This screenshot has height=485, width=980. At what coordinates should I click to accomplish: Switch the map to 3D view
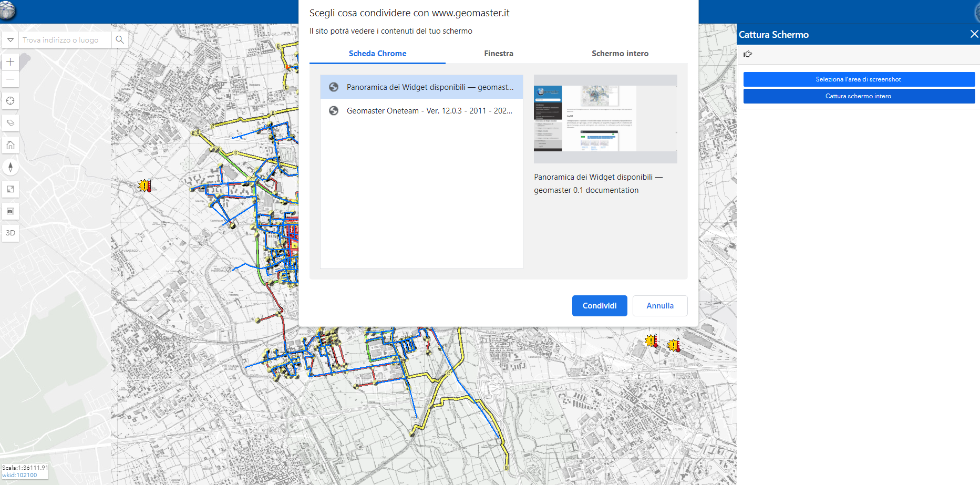pos(11,233)
